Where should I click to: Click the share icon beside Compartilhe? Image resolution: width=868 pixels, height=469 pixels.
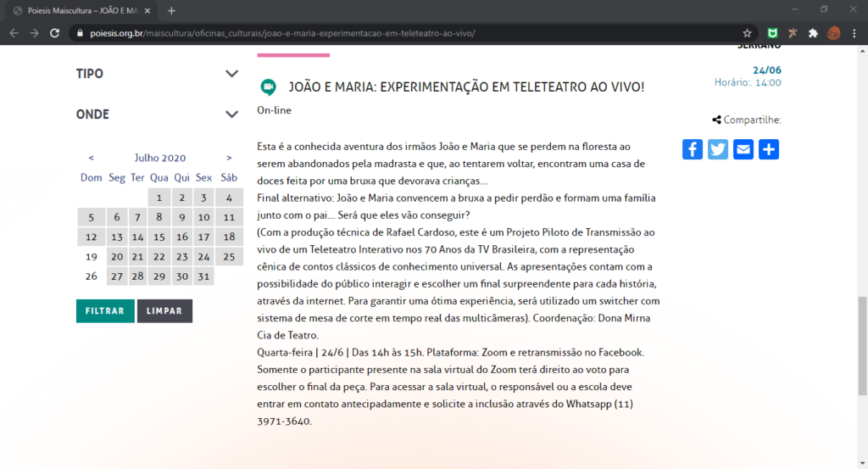click(716, 120)
